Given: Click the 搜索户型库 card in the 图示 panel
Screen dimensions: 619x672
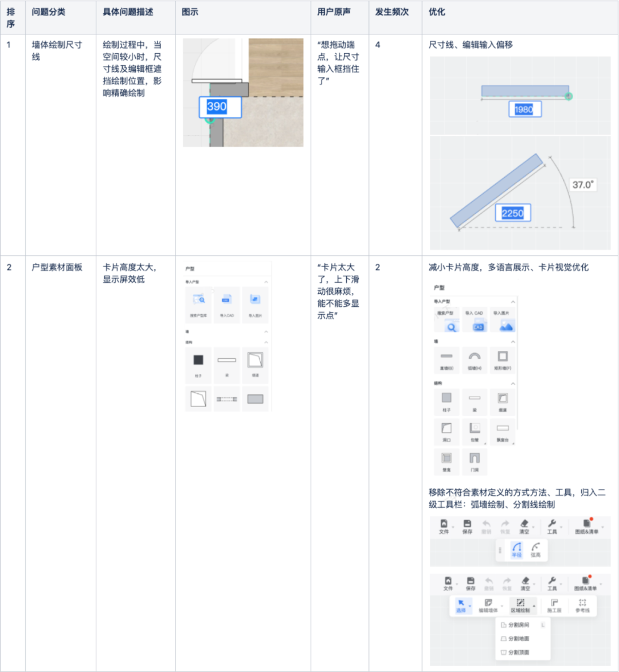Looking at the screenshot, I should point(198,306).
